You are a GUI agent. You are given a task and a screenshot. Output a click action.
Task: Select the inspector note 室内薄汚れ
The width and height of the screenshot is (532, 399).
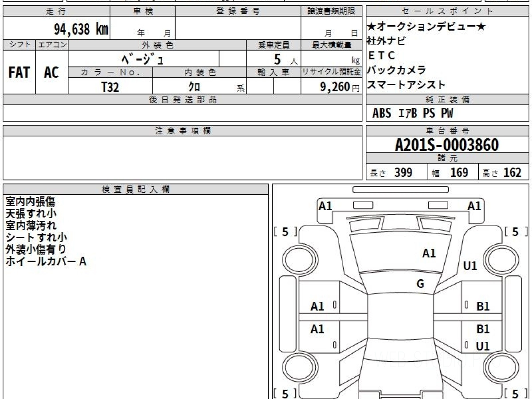click(x=31, y=226)
